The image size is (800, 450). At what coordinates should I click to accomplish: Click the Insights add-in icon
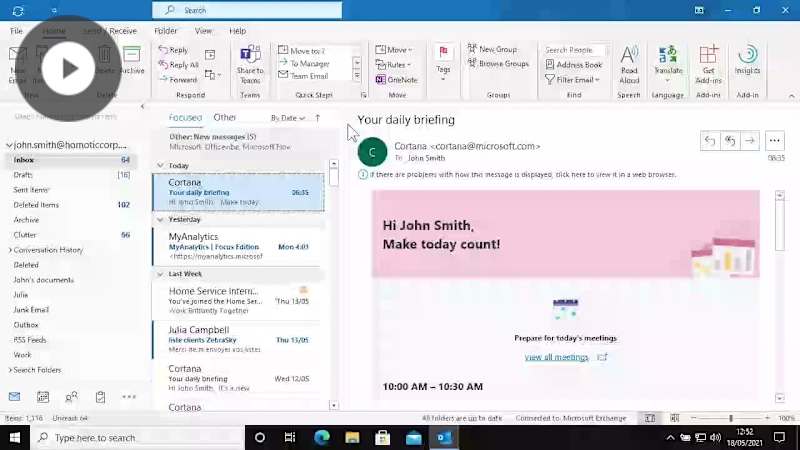tap(747, 60)
